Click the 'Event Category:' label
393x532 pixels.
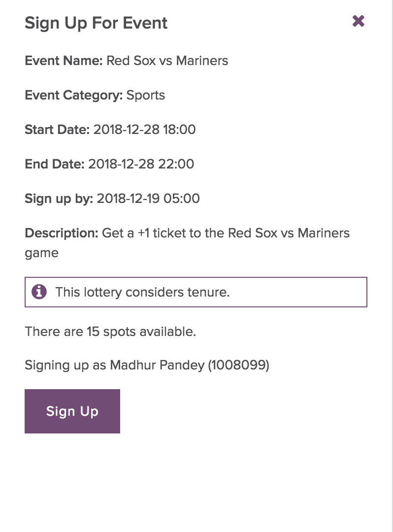click(x=73, y=95)
